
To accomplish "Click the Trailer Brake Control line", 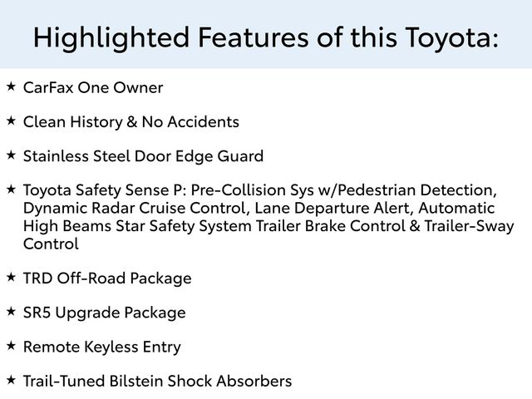I will [x=268, y=226].
